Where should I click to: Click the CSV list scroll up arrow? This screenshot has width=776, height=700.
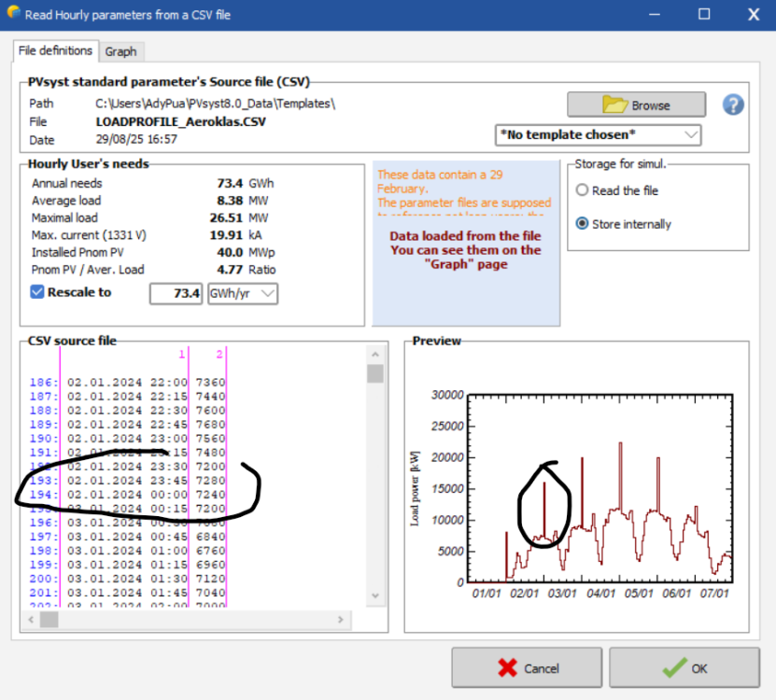(x=374, y=355)
